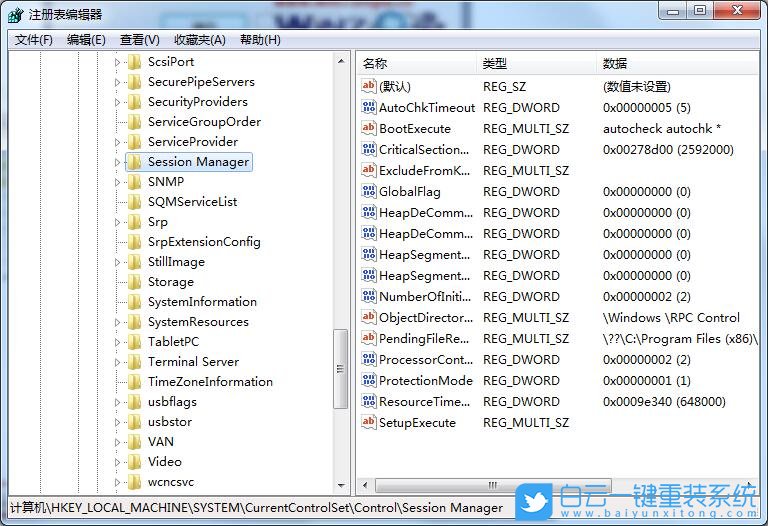Expand the SecurityProviders tree node
This screenshot has height=526, width=768.
pos(117,102)
